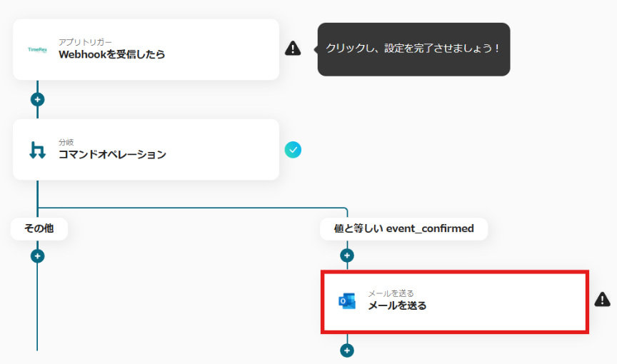617x364 pixels.
Task: Open the Webhookを受信したら trigger card
Action: [146, 49]
